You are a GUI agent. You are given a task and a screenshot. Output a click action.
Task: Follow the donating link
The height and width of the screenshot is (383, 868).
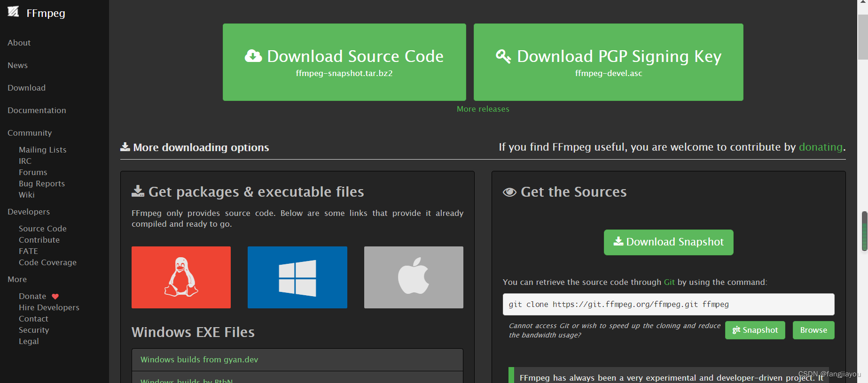click(x=821, y=147)
